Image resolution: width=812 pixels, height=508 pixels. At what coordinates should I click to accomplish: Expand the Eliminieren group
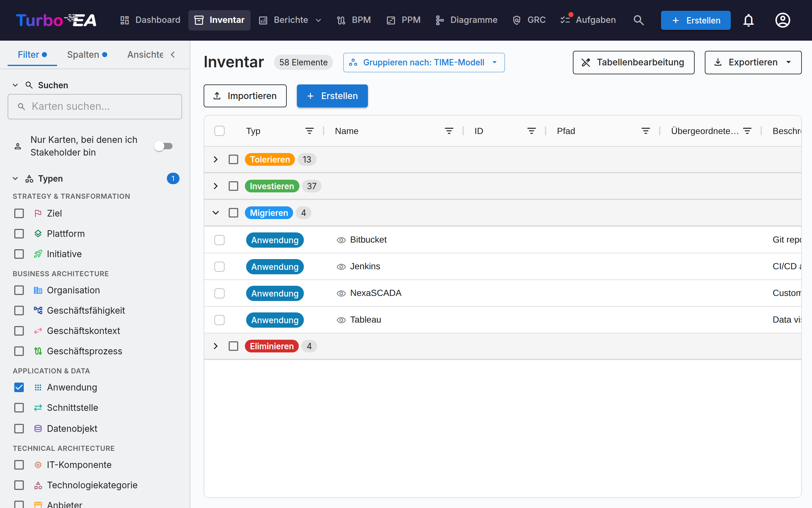pos(216,346)
